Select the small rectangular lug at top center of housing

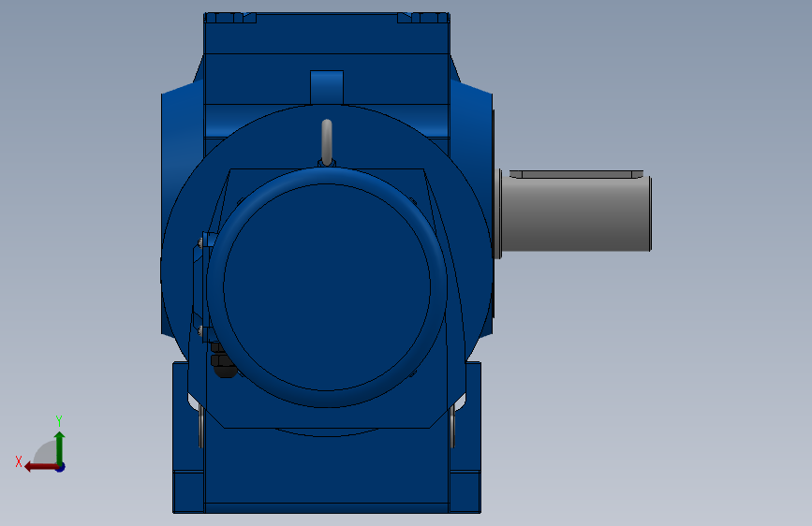click(327, 87)
